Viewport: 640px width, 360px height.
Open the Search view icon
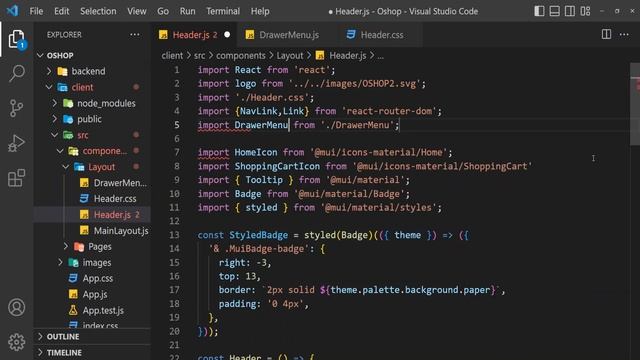(16, 73)
